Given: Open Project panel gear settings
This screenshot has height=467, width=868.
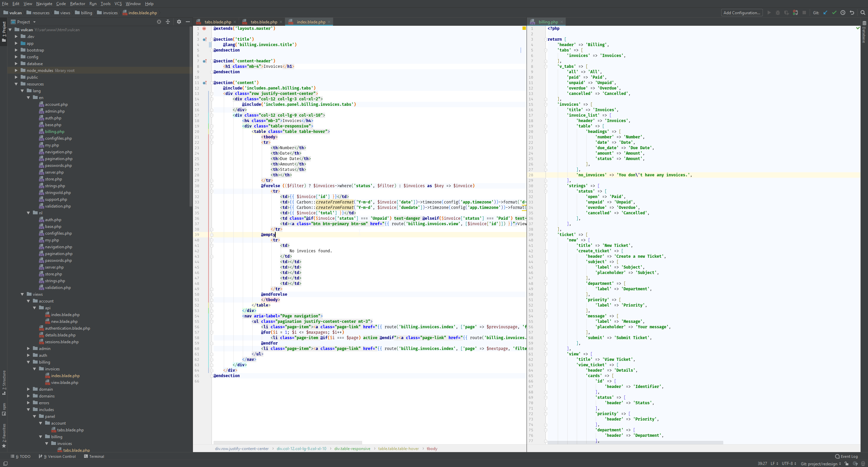Looking at the screenshot, I should 179,22.
